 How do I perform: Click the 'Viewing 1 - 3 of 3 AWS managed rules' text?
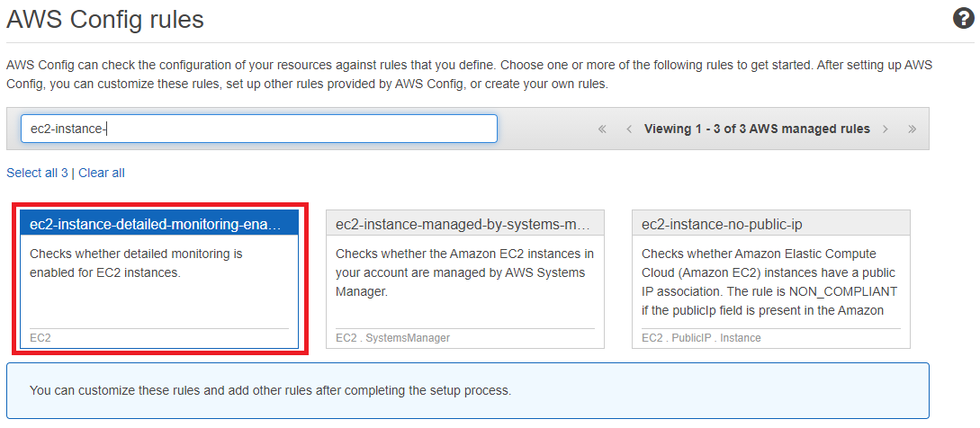point(757,129)
